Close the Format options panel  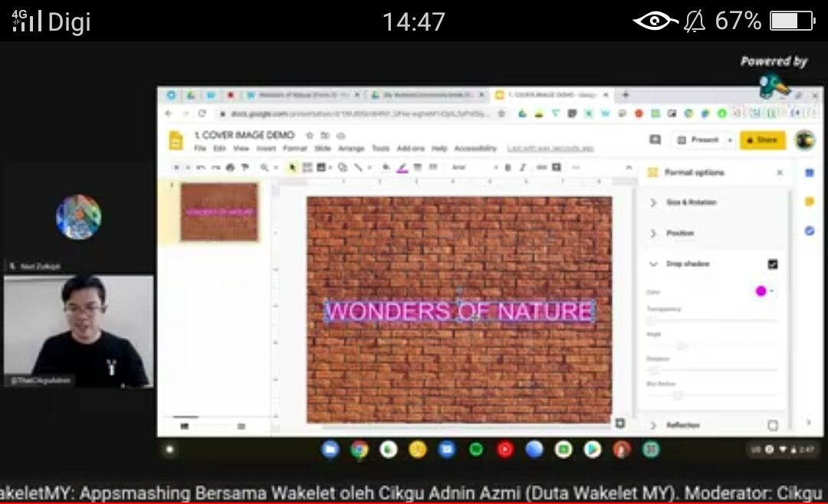[x=780, y=172]
